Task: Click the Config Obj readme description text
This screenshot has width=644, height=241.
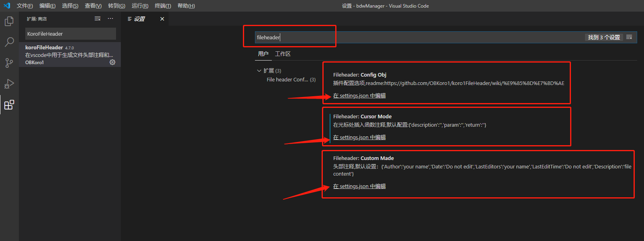Action: (x=448, y=83)
